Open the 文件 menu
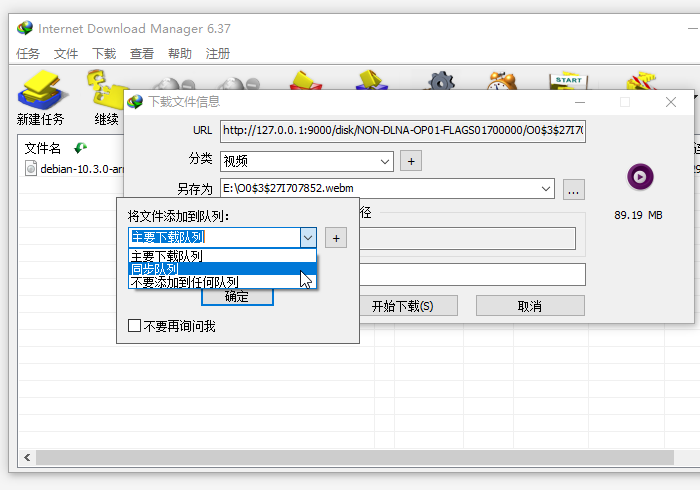The image size is (700, 490). pyautogui.click(x=66, y=54)
